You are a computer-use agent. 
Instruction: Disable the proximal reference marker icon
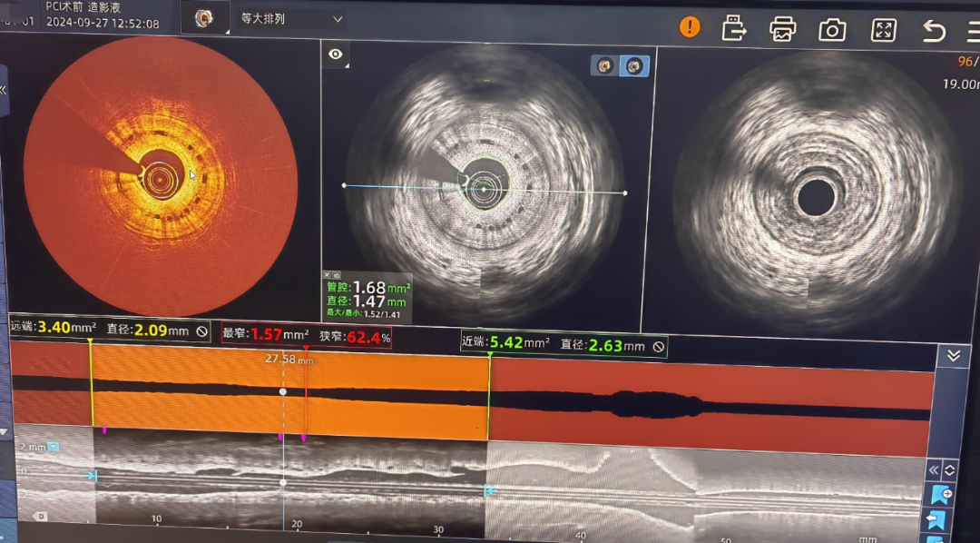click(658, 347)
